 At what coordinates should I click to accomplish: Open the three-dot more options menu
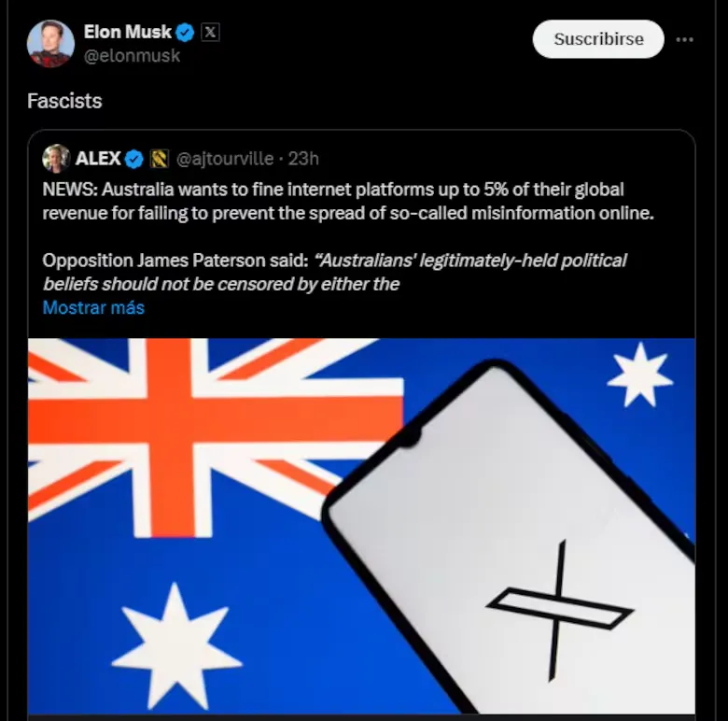(685, 40)
